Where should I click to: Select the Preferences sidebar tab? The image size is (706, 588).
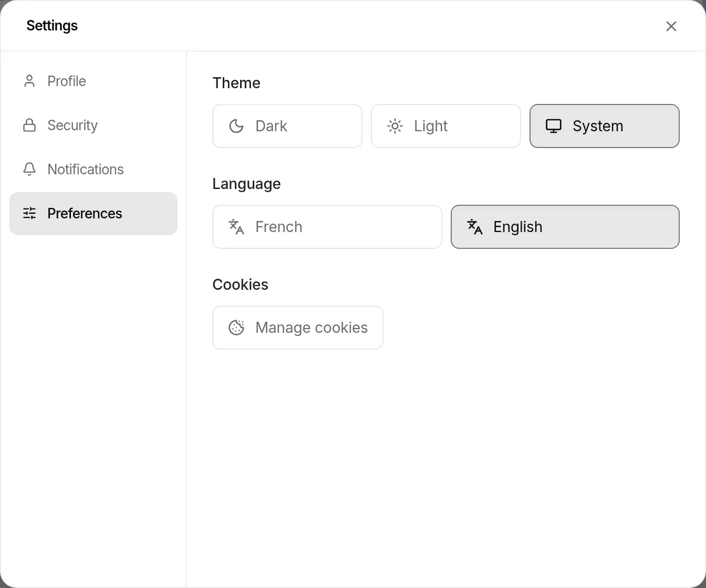point(94,214)
